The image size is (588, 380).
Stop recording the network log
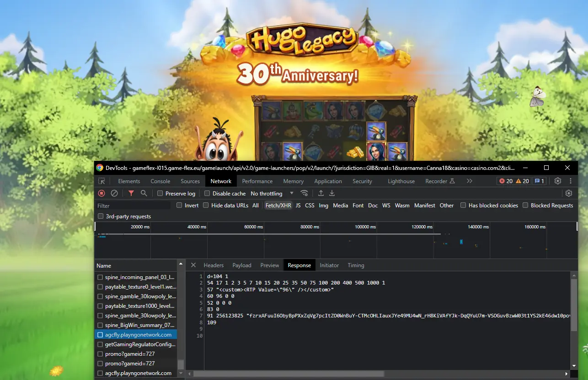pos(102,194)
